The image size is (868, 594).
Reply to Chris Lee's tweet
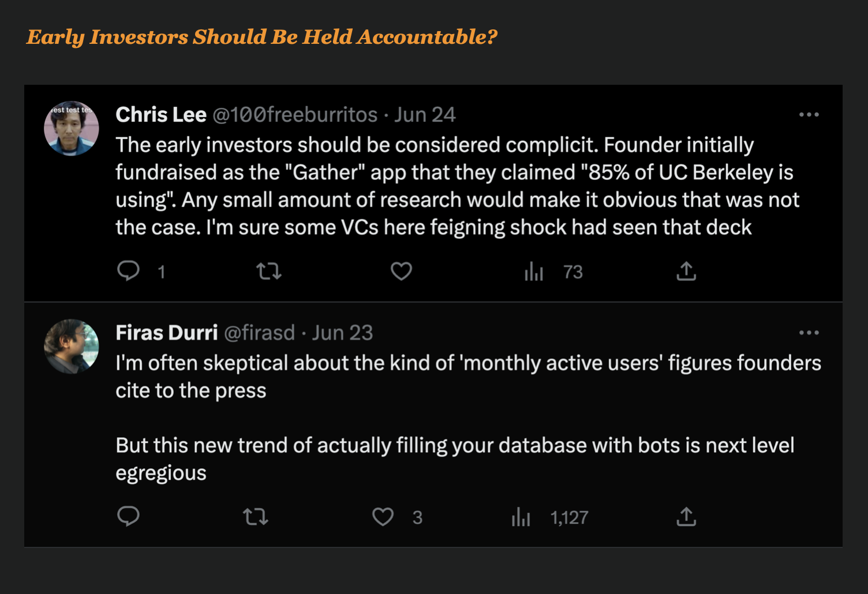pyautogui.click(x=128, y=271)
